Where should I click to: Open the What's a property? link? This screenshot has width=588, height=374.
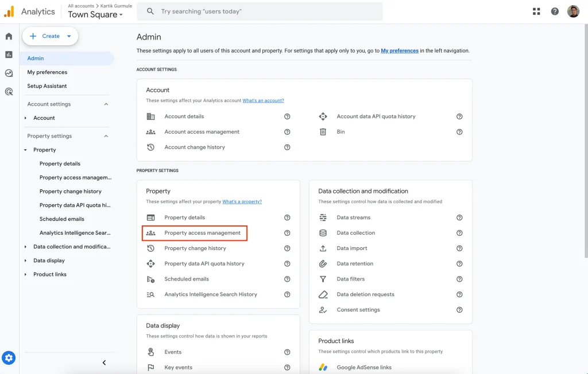242,201
